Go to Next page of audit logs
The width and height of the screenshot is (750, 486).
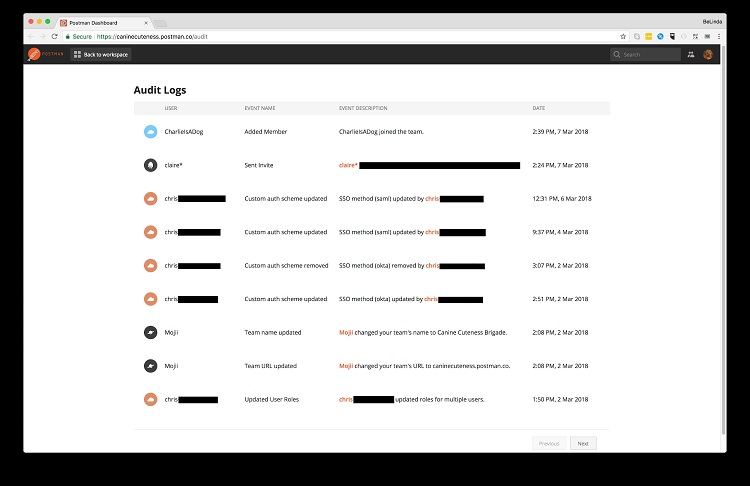point(583,443)
